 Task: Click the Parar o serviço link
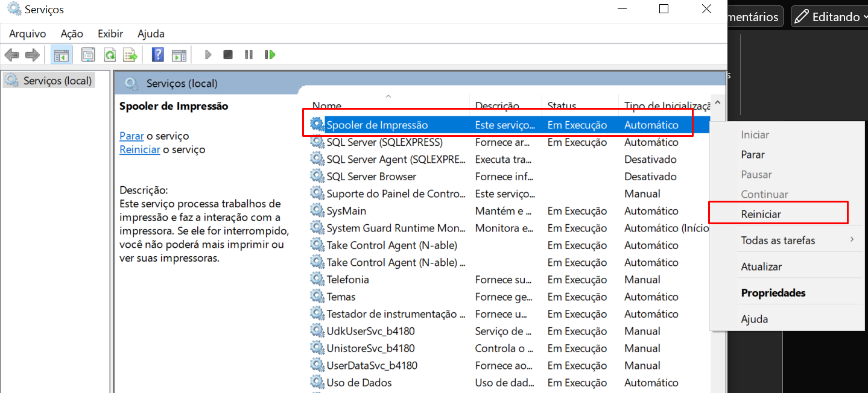pyautogui.click(x=131, y=136)
